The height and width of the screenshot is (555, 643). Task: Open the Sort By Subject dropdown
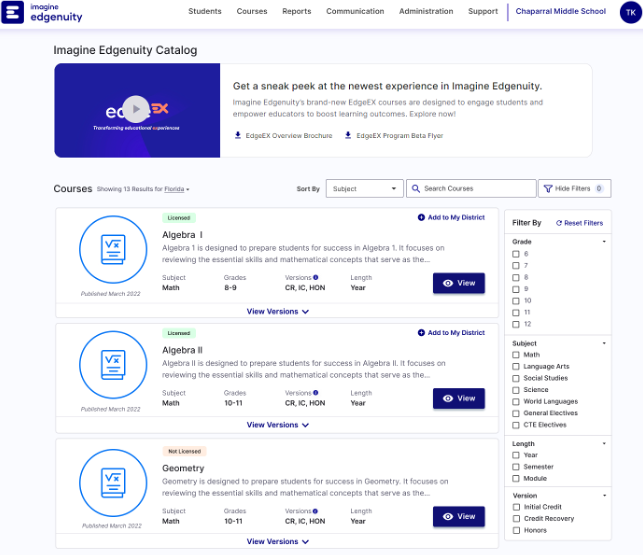point(364,188)
